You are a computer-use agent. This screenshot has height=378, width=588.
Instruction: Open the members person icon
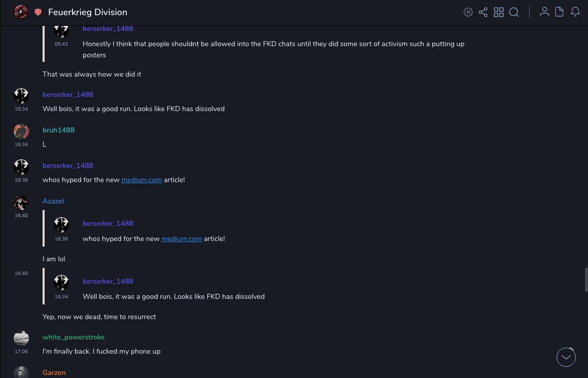(544, 12)
